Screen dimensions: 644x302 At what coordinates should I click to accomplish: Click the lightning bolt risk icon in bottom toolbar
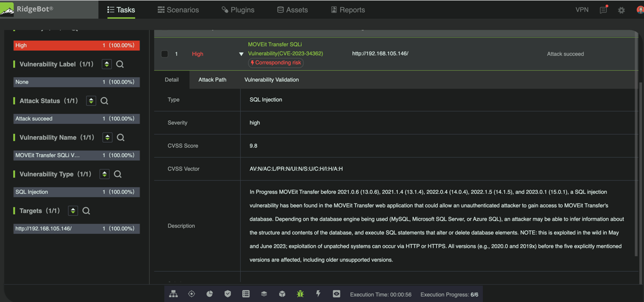coord(318,294)
